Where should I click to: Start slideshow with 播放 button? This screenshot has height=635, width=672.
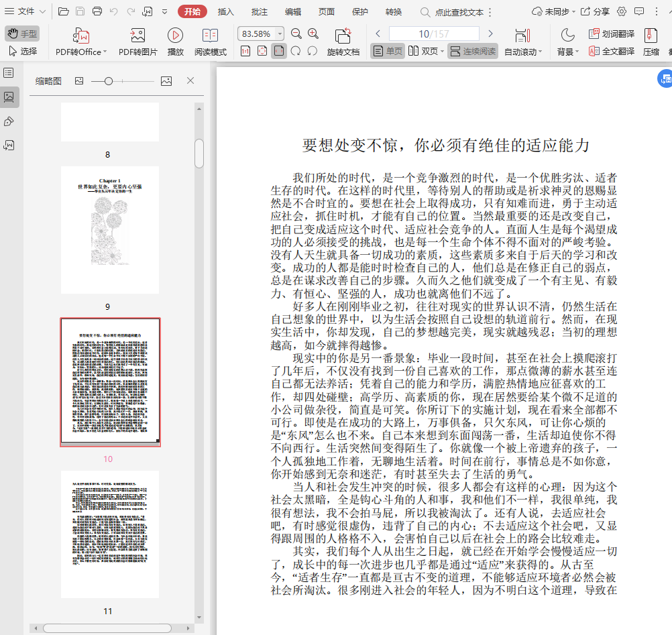[x=175, y=36]
